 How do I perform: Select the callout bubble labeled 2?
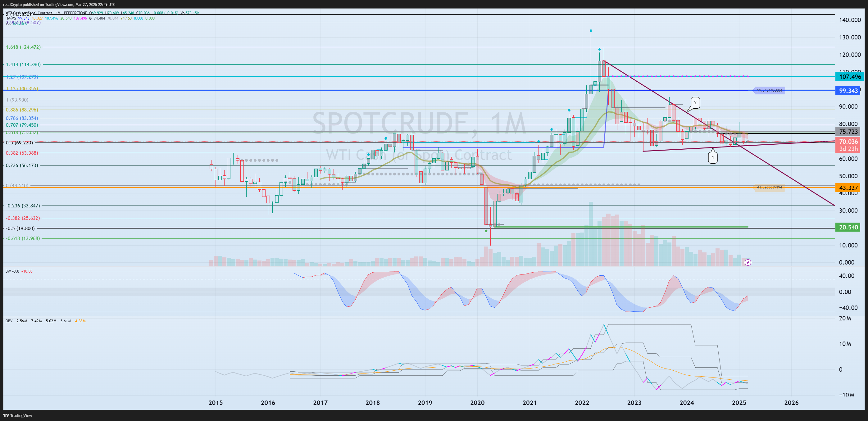click(x=695, y=103)
